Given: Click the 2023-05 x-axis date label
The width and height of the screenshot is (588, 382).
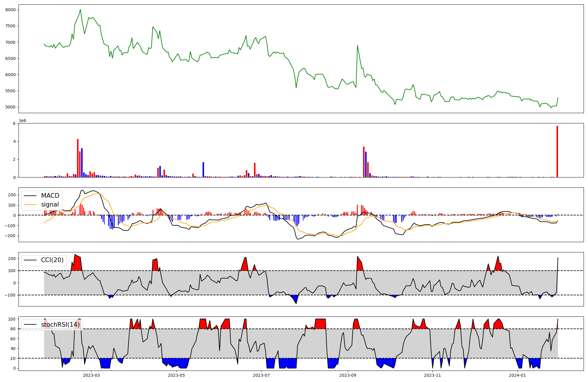Looking at the screenshot, I should point(176,375).
